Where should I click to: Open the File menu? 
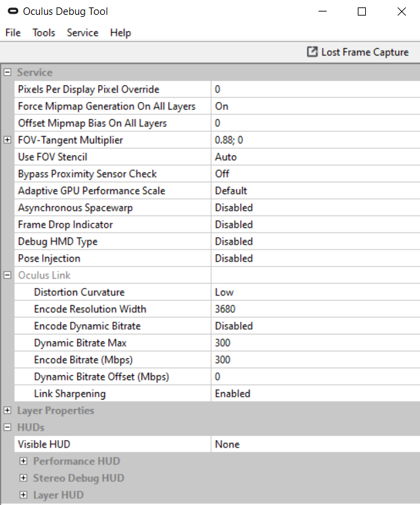click(x=13, y=33)
